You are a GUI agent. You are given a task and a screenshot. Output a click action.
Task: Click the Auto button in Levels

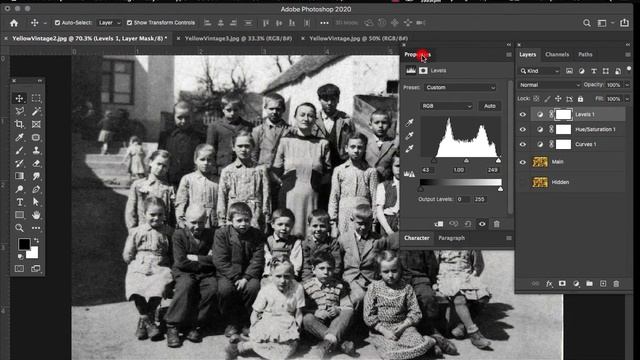click(x=490, y=106)
